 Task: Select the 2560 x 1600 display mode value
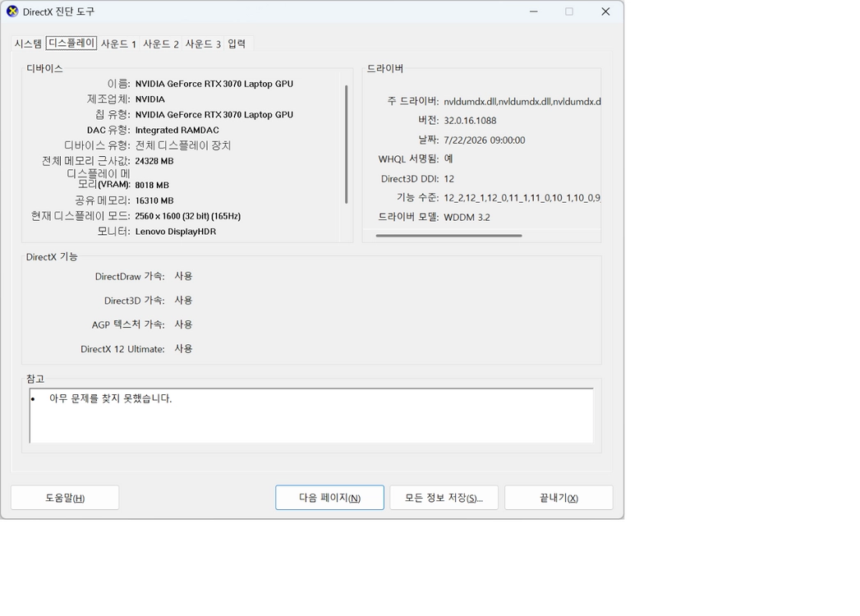pyautogui.click(x=187, y=216)
